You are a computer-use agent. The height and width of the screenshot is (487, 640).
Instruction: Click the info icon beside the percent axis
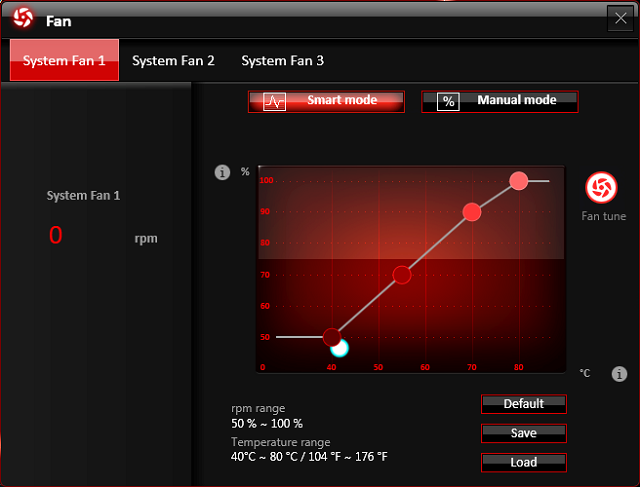tap(222, 172)
